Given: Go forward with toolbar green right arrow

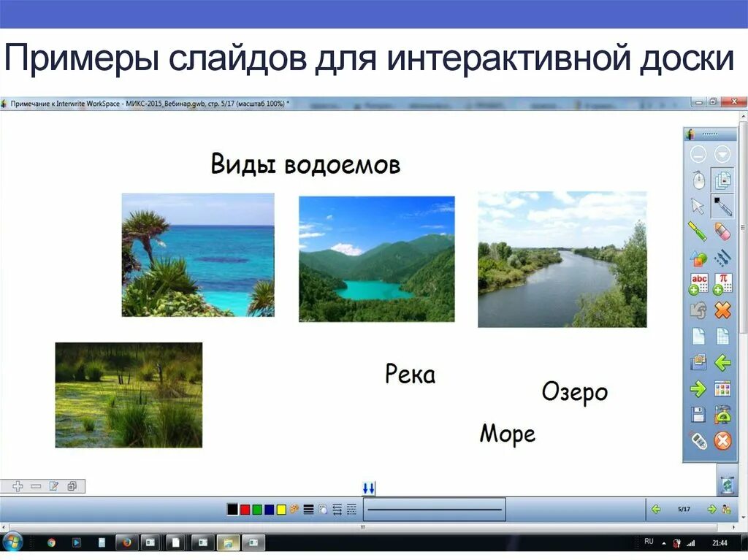Looking at the screenshot, I should (698, 388).
